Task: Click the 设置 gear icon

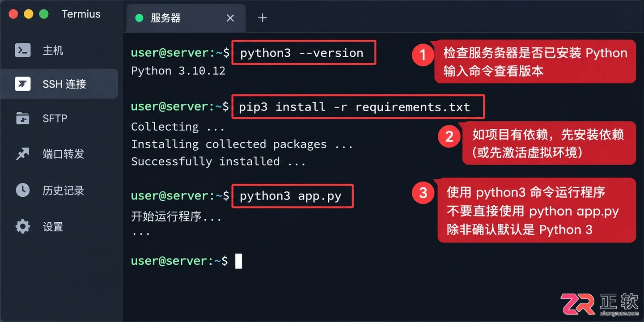Action: point(22,226)
